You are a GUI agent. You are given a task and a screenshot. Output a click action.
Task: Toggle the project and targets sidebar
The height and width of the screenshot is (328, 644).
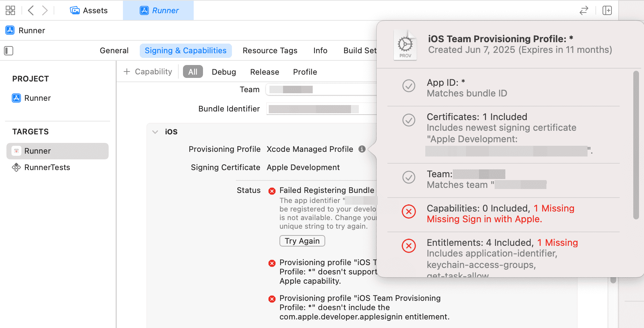tap(9, 51)
